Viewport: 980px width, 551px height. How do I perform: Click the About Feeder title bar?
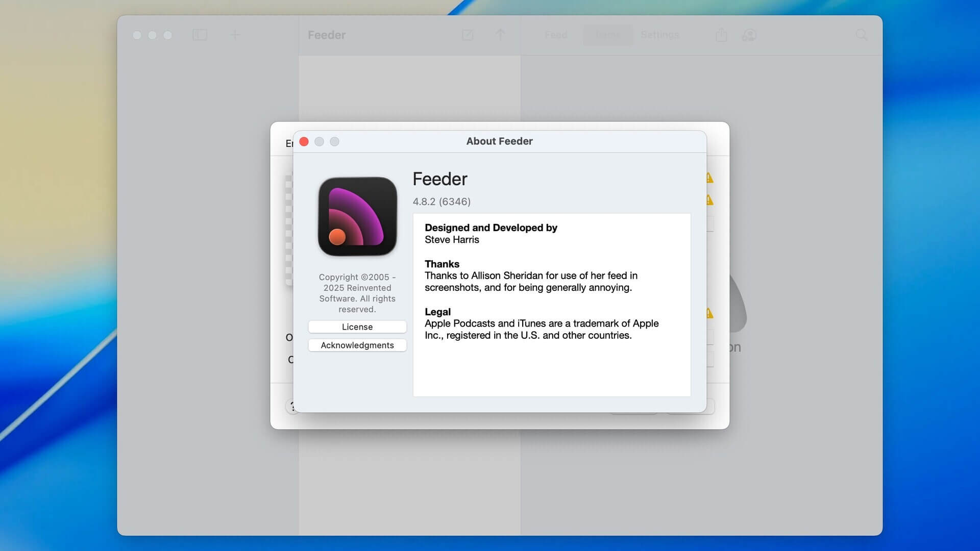[x=499, y=141]
